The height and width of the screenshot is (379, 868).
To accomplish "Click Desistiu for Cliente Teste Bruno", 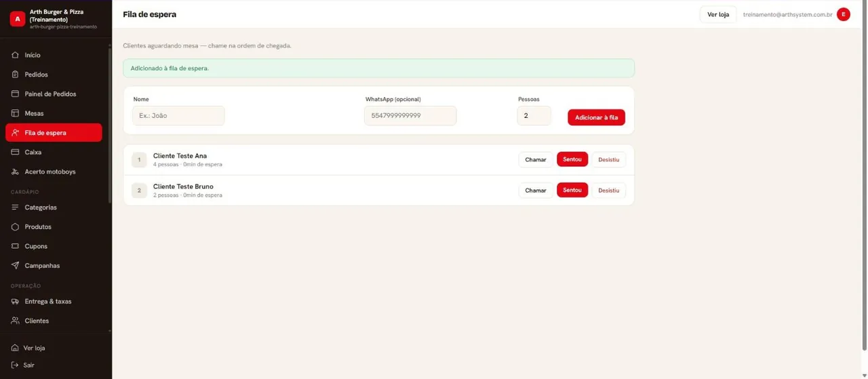I will pyautogui.click(x=609, y=191).
